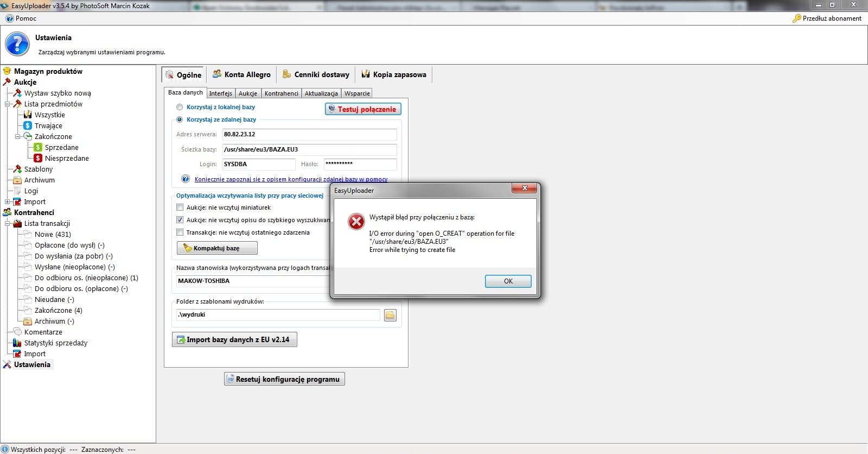The width and height of the screenshot is (868, 454).
Task: Switch to the Konta Allegro tab
Action: coord(241,74)
